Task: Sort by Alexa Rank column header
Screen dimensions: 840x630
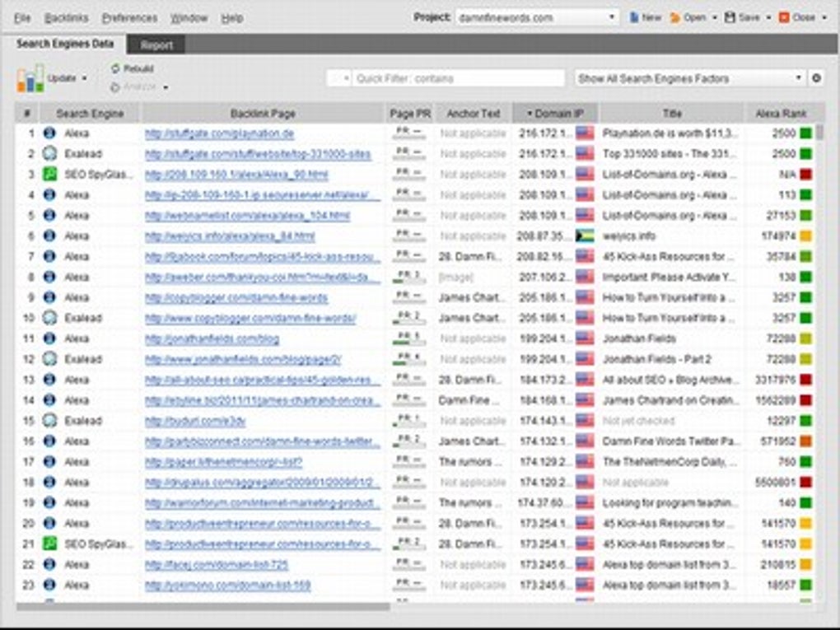Action: 781,114
